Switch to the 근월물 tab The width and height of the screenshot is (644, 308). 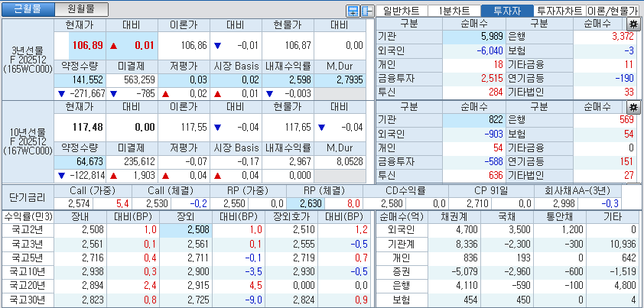(x=28, y=9)
